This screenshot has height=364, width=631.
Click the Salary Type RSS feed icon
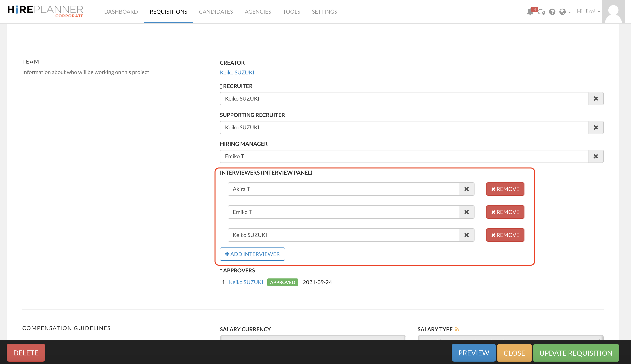(457, 329)
